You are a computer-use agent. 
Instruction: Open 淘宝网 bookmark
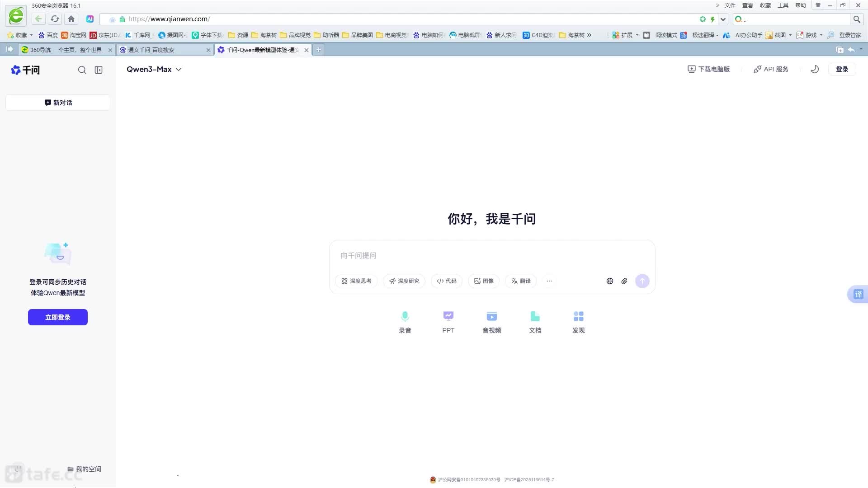[x=74, y=35]
